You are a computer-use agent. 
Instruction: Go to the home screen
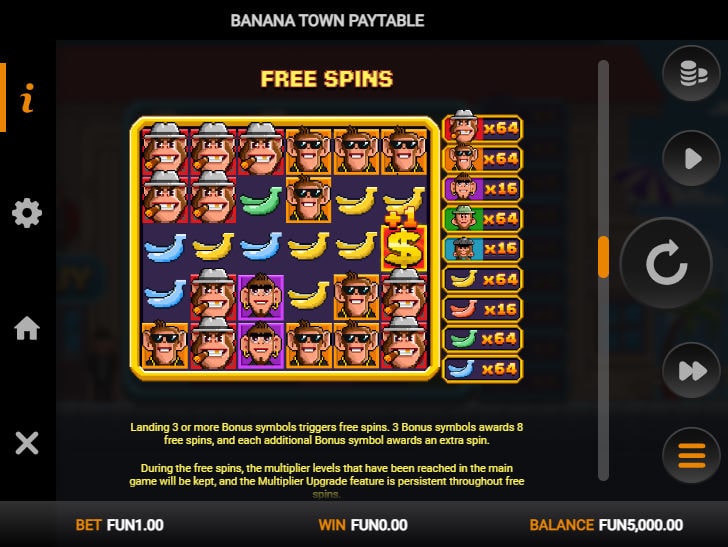(27, 328)
